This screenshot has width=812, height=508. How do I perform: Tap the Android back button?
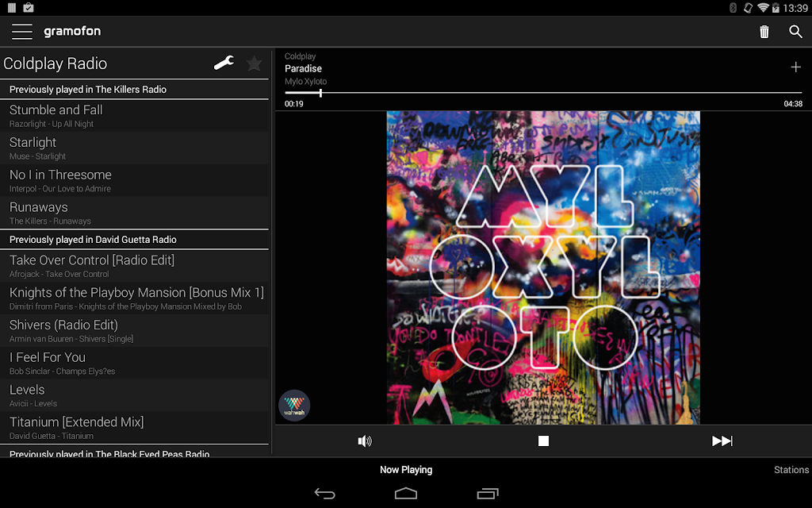324,494
